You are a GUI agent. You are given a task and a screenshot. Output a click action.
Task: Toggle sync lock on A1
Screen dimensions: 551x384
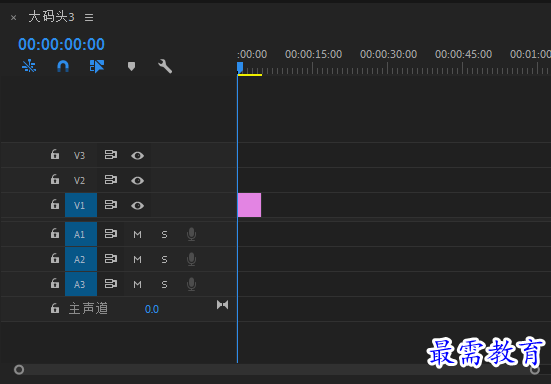pos(111,233)
